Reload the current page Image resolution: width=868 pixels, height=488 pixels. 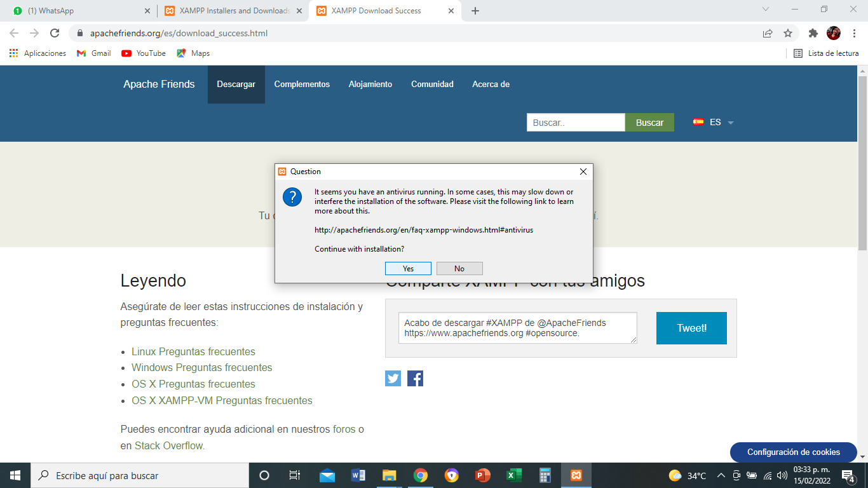[55, 33]
